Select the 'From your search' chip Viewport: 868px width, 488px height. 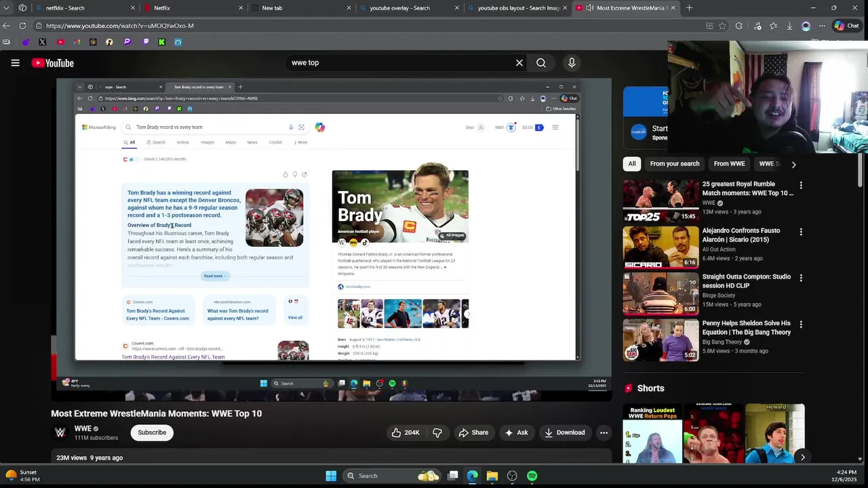coord(675,163)
